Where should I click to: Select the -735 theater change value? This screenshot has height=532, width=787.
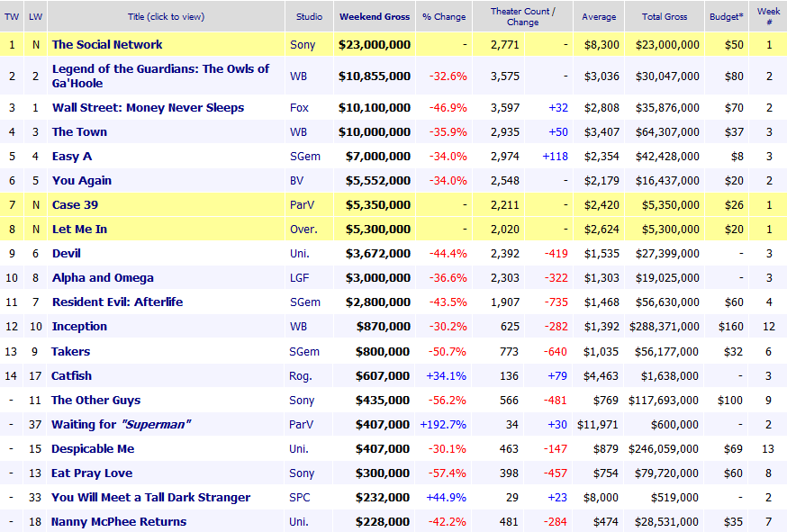click(556, 302)
